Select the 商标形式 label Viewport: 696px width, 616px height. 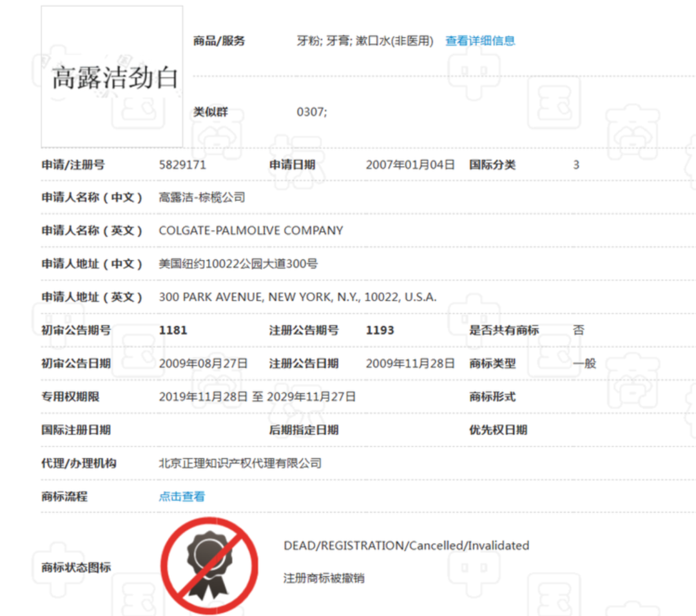pyautogui.click(x=493, y=397)
